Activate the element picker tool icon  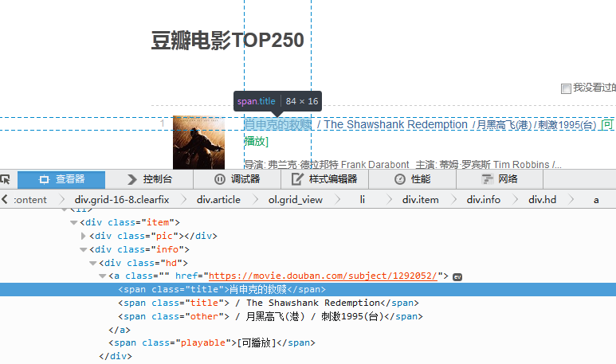[x=5, y=179]
